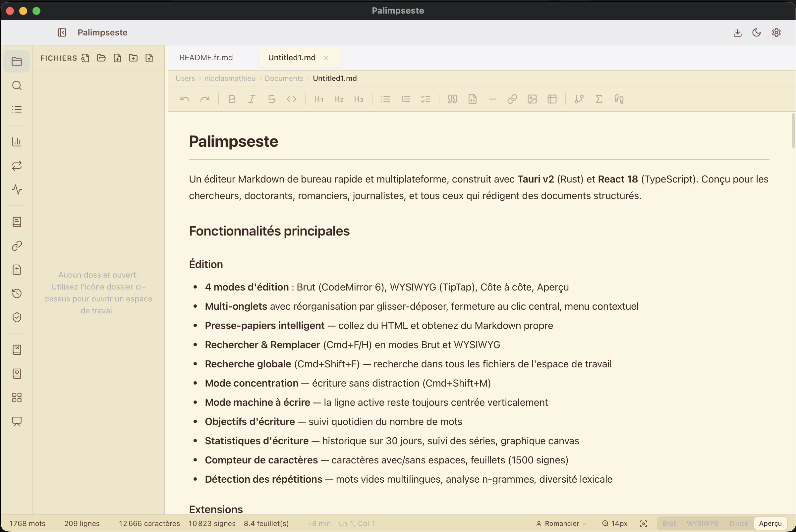This screenshot has height=532, width=796.
Task: Insert a table from toolbar
Action: pos(552,99)
